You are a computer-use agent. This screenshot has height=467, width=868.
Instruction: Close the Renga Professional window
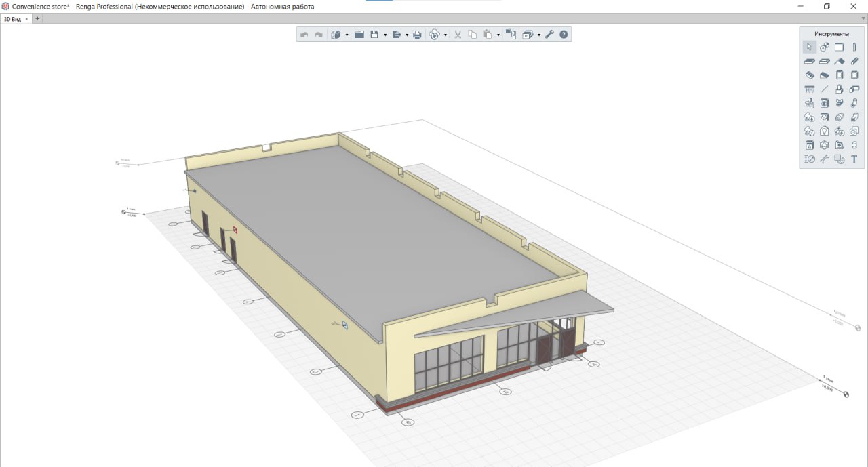(853, 6)
